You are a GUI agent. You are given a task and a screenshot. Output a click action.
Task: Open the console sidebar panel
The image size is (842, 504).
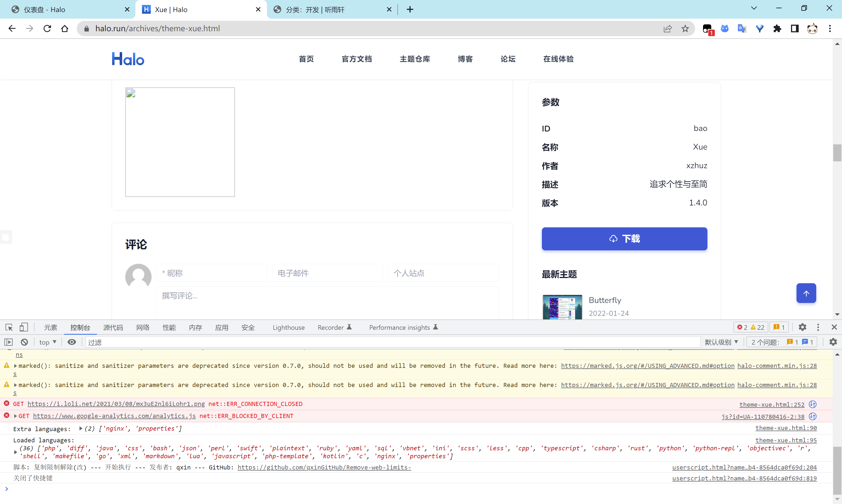[x=8, y=342]
